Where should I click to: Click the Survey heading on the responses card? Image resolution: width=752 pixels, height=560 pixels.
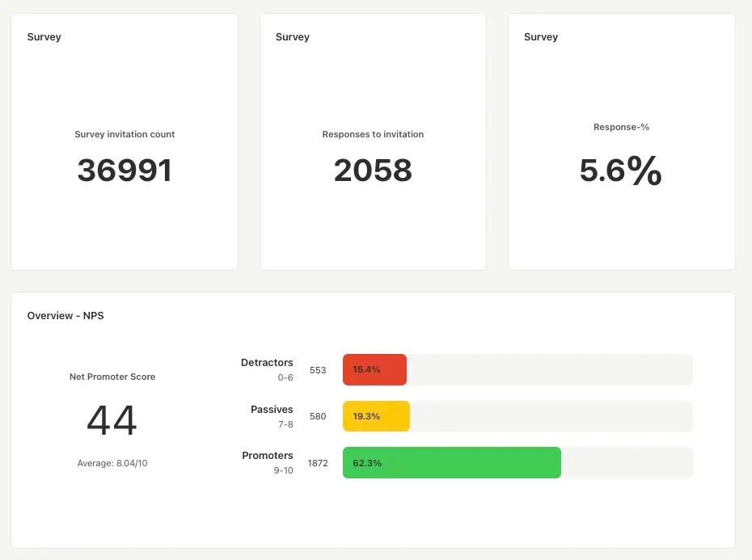click(292, 37)
